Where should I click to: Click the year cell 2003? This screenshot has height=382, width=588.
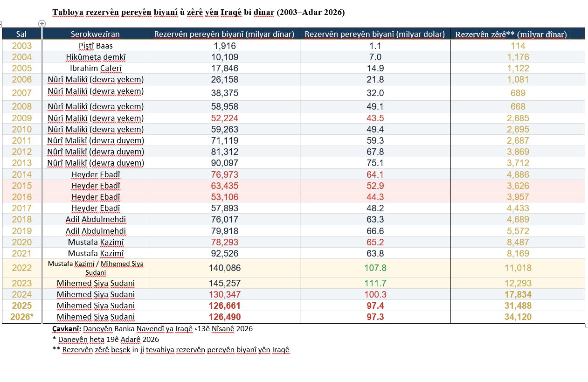(22, 46)
